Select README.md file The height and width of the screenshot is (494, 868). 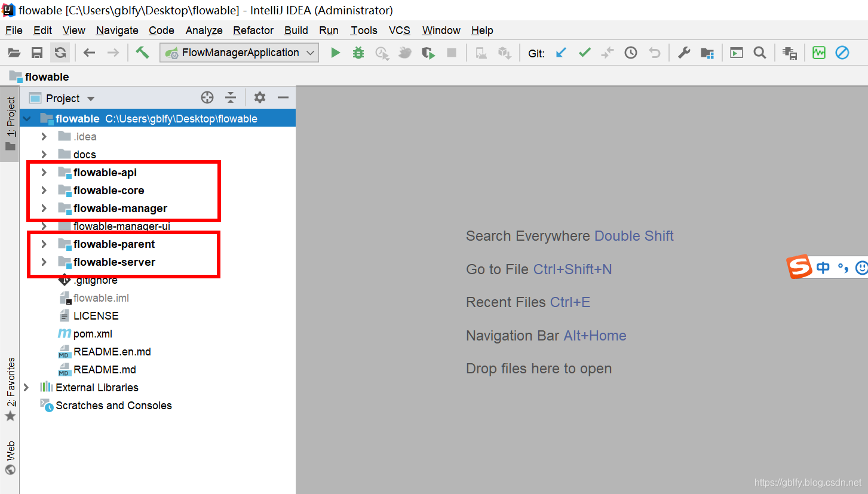(105, 370)
